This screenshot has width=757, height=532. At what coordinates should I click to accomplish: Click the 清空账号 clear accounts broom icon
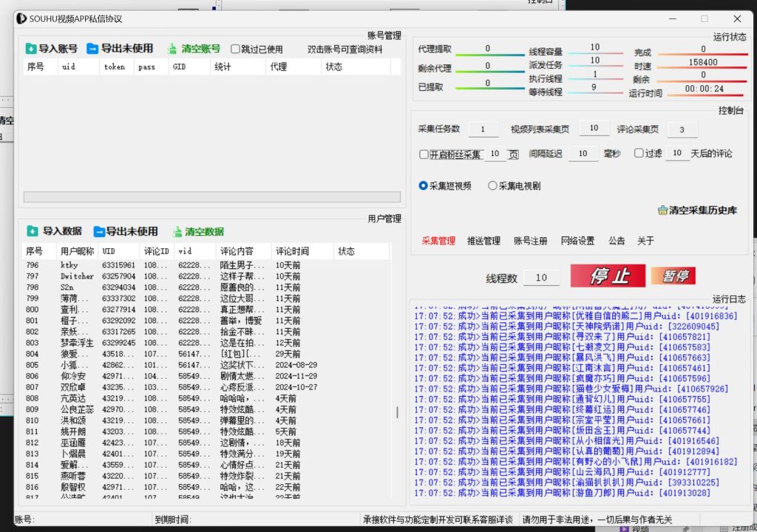coord(172,49)
